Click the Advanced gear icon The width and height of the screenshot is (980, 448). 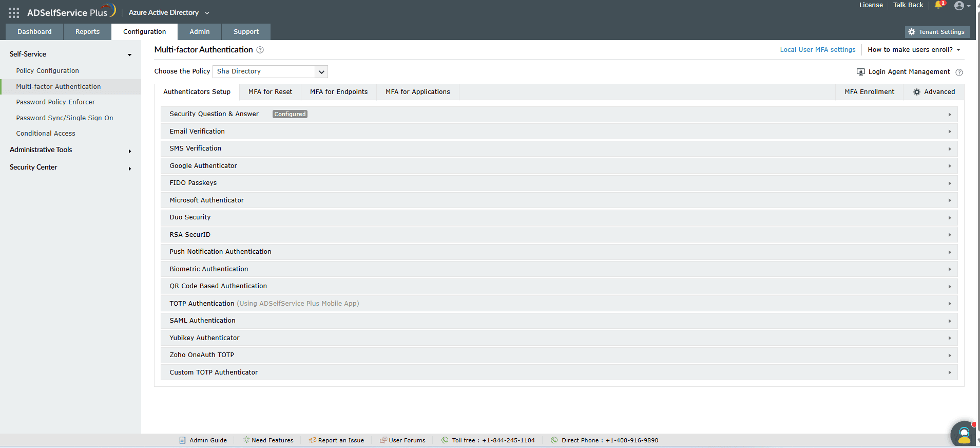coord(917,92)
